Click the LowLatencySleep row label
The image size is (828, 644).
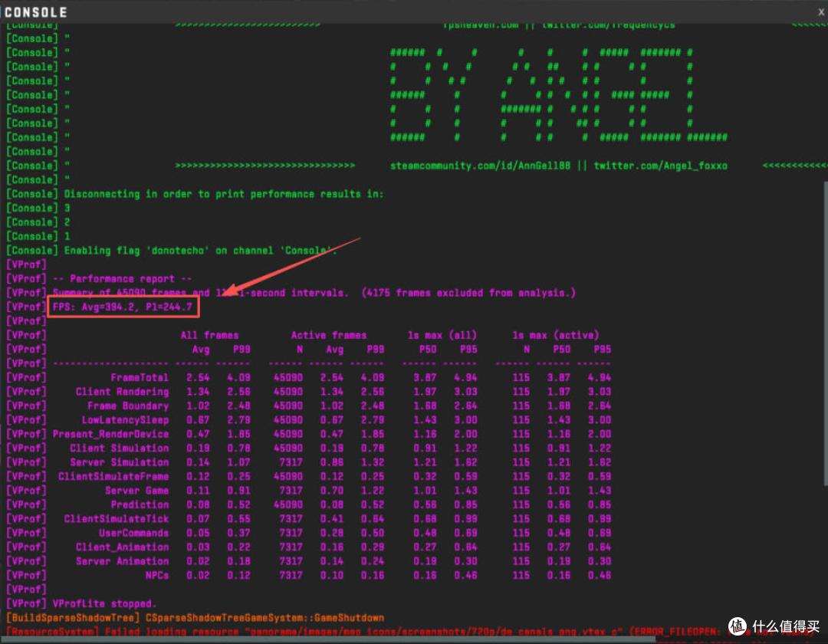(x=125, y=420)
